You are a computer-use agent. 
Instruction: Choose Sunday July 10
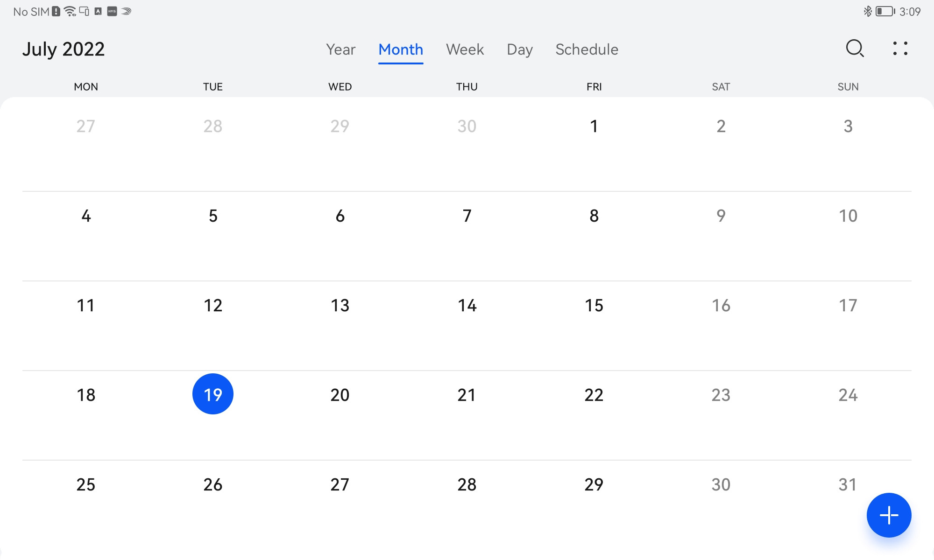click(848, 216)
